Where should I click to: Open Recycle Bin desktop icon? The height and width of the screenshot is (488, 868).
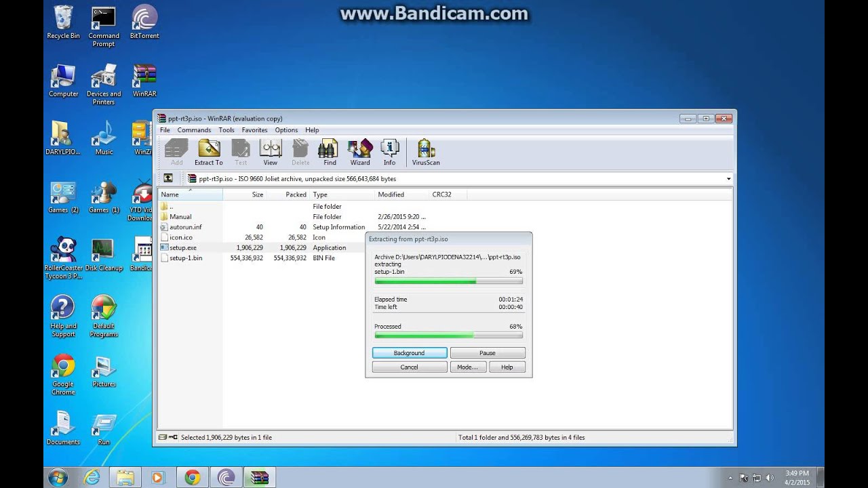(63, 22)
